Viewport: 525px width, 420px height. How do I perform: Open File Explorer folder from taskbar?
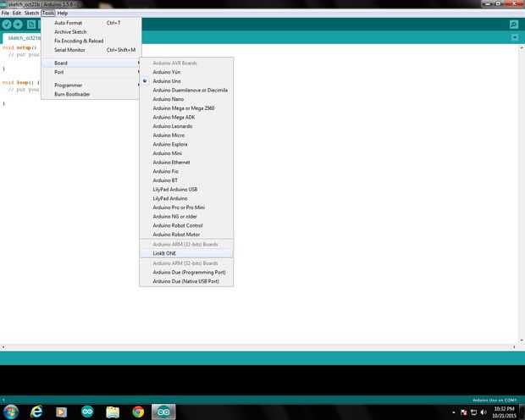(113, 412)
